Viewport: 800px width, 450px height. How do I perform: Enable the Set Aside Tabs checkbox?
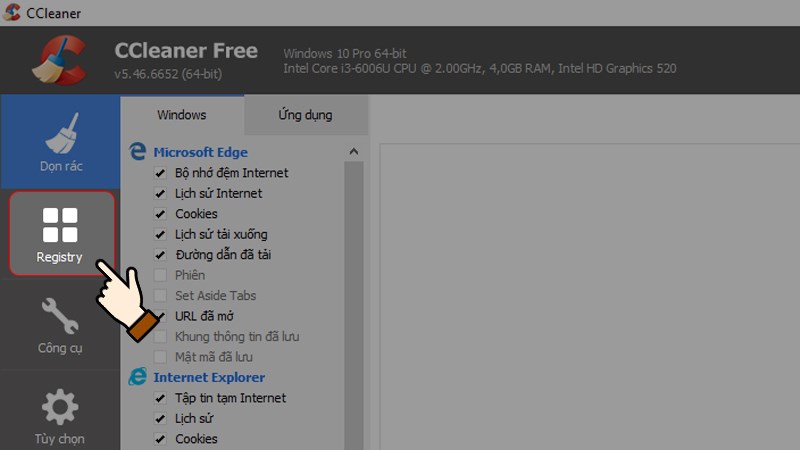160,295
